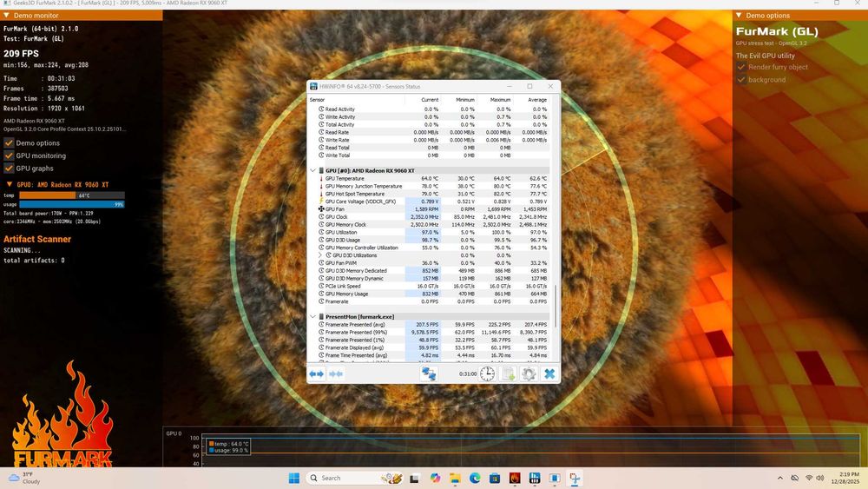This screenshot has height=489, width=868.
Task: Click the Artifact Scanner heading
Action: tap(37, 239)
